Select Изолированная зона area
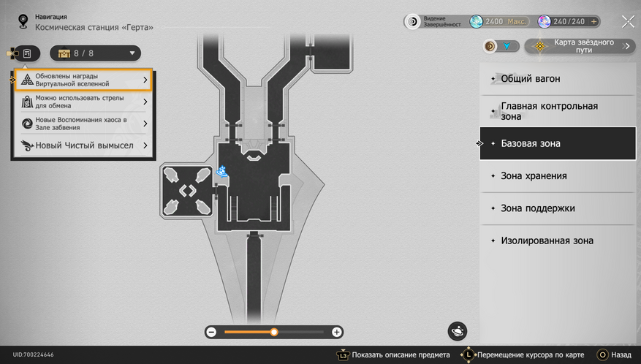 [558, 240]
